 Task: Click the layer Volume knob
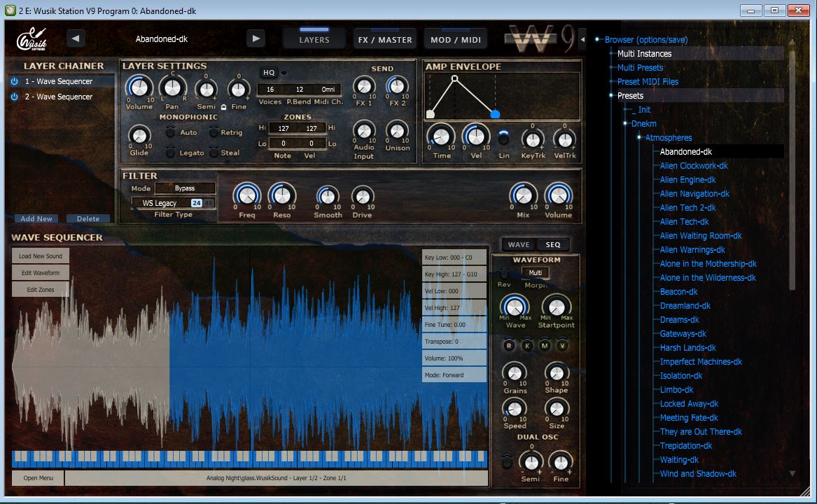pos(139,87)
